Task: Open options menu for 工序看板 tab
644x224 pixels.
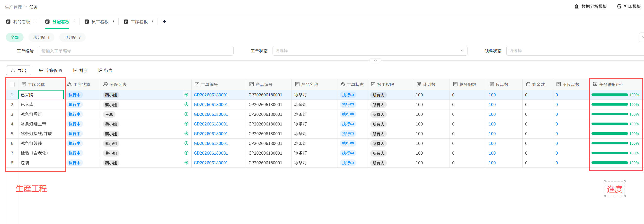Action: point(153,22)
